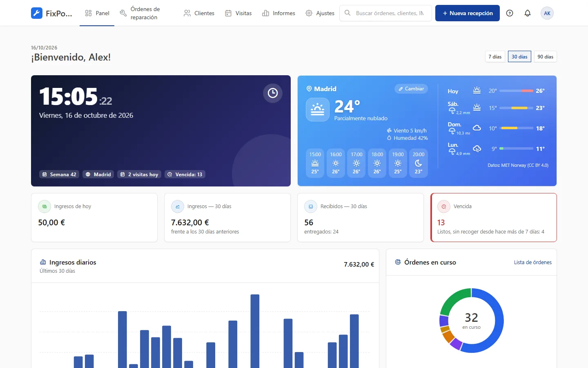The height and width of the screenshot is (368, 588).
Task: Open notifications bell icon
Action: [528, 13]
